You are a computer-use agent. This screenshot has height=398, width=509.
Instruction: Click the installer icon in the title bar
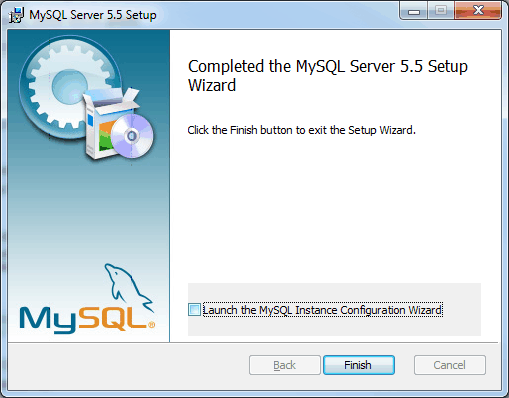click(16, 15)
